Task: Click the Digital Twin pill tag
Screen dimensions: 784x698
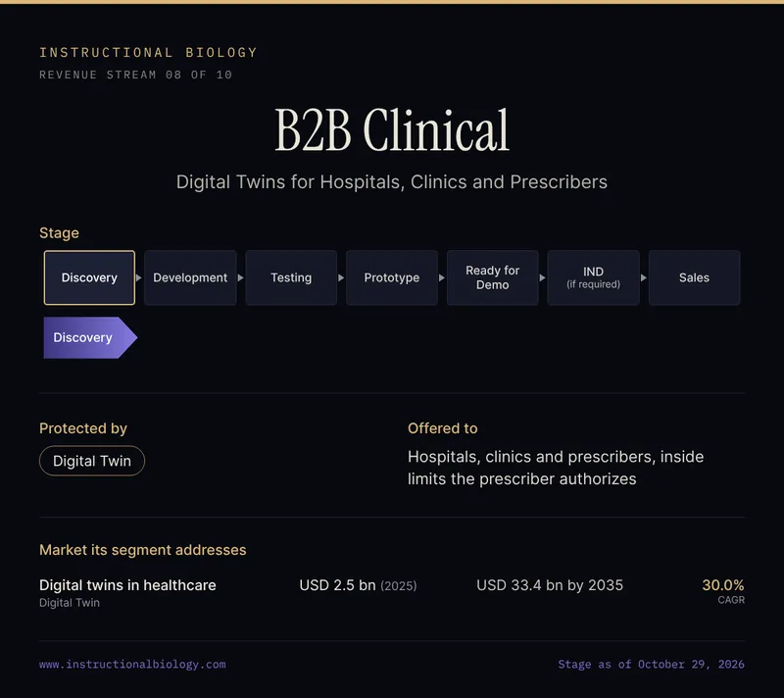Action: pos(92,461)
